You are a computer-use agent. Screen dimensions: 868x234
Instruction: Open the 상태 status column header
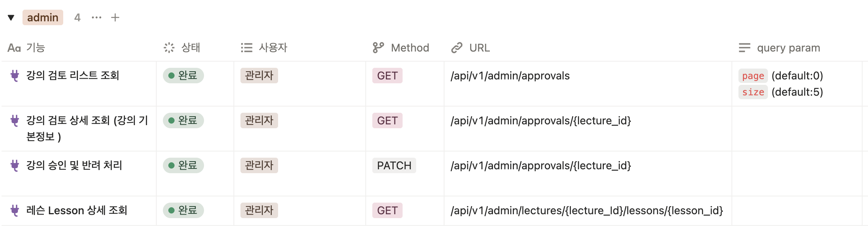tap(190, 48)
